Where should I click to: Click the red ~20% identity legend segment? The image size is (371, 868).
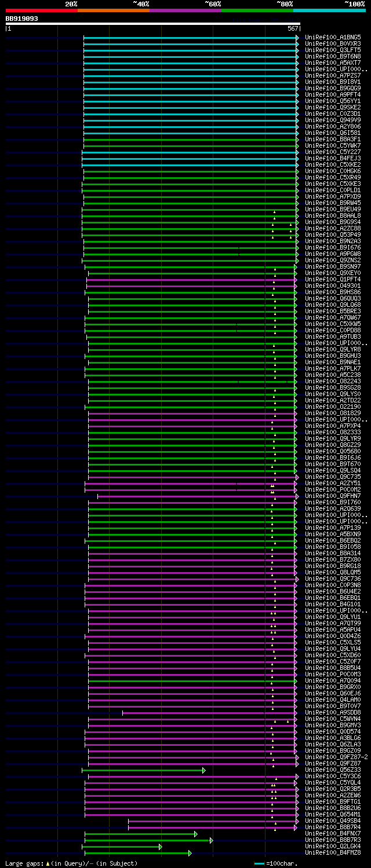[42, 10]
